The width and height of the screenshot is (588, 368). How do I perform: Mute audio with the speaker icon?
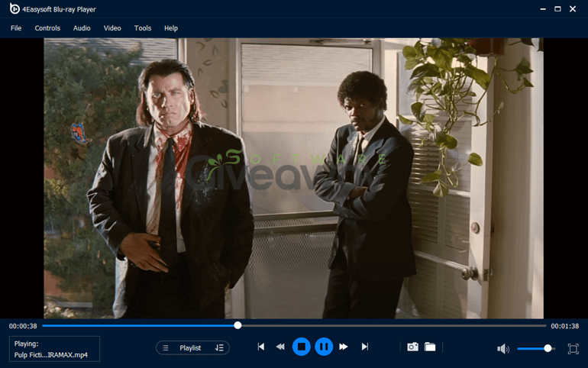(x=503, y=349)
